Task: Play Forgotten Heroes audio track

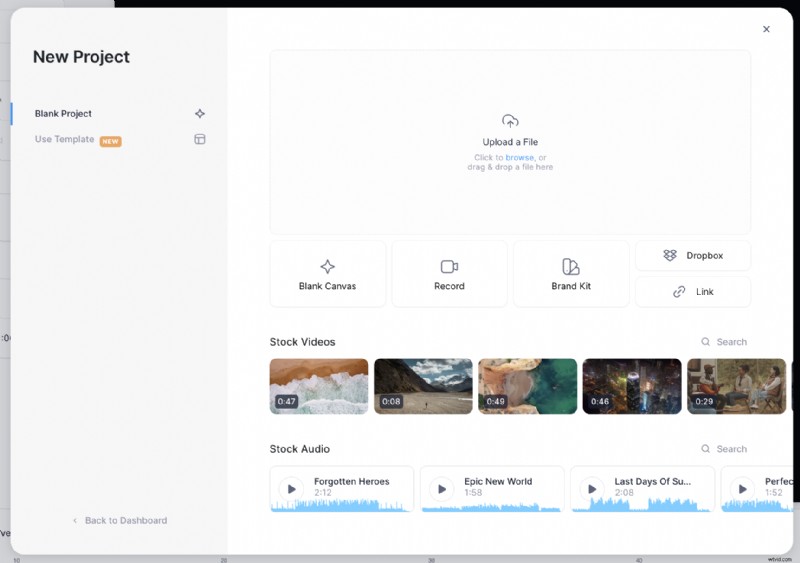Action: 291,489
